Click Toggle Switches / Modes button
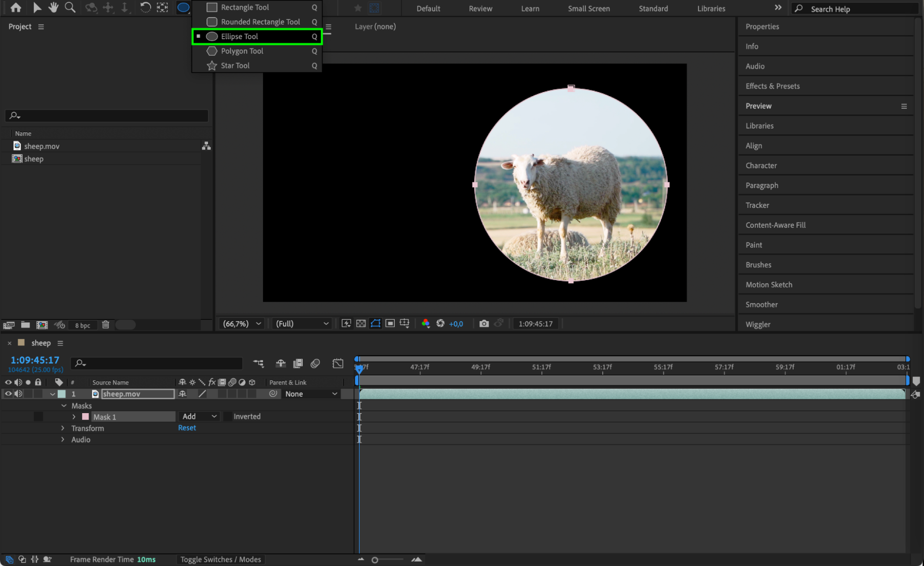Image resolution: width=924 pixels, height=566 pixels. [x=220, y=560]
